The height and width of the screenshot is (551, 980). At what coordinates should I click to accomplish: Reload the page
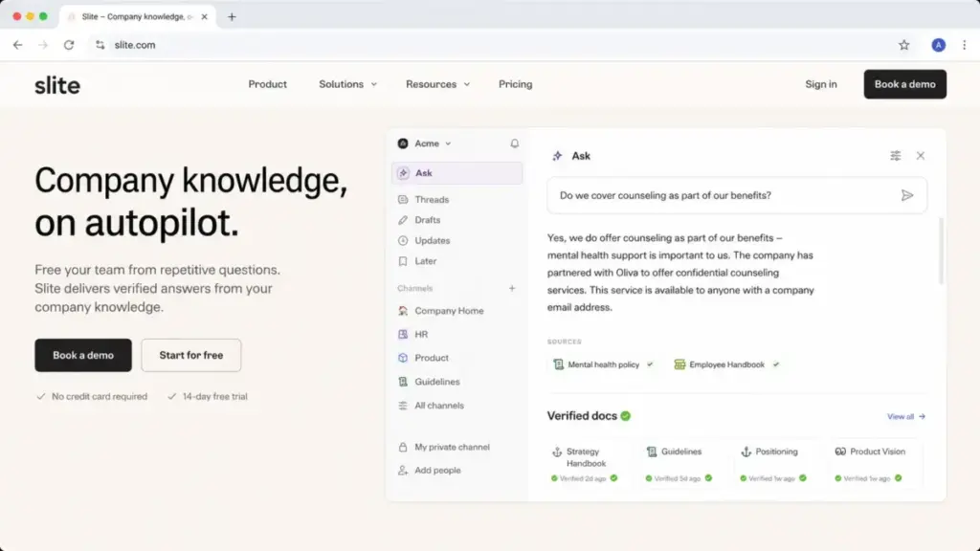[69, 45]
